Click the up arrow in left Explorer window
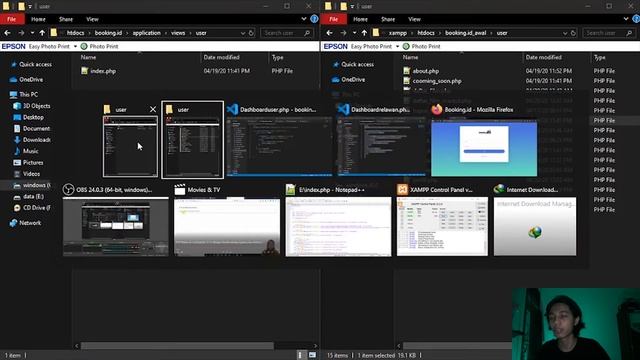Screen dimensions: 640x360 tap(42, 33)
